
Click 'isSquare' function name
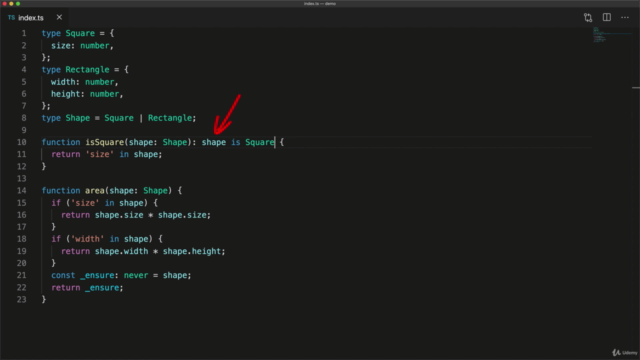click(104, 142)
